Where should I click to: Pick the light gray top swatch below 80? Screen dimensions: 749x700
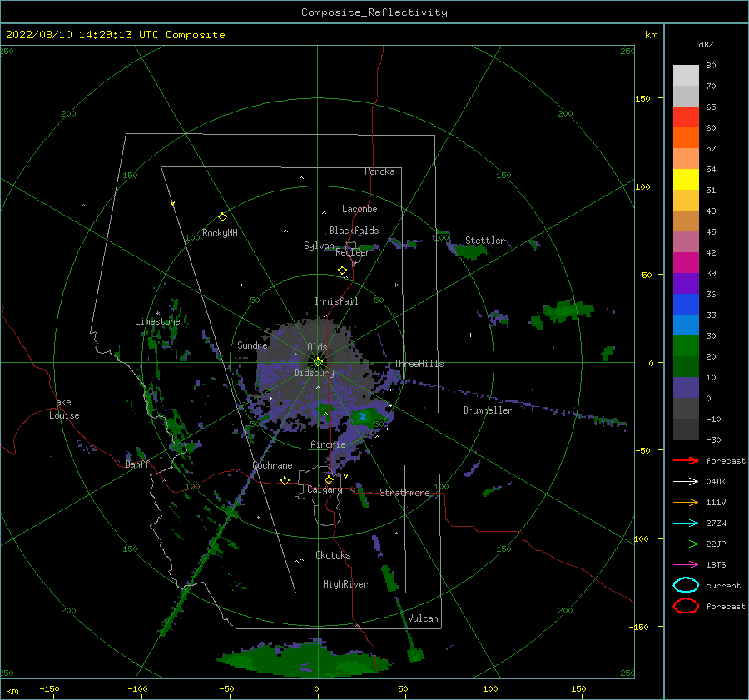[686, 75]
